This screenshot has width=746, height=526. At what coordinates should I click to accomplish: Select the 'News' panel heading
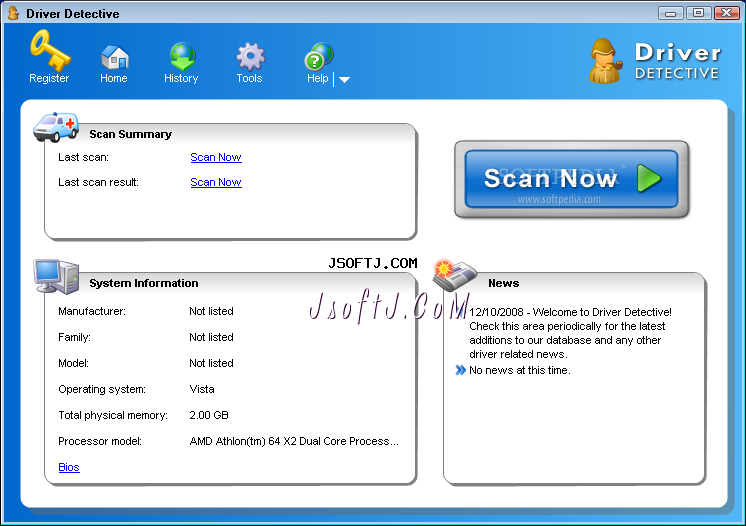click(x=503, y=283)
